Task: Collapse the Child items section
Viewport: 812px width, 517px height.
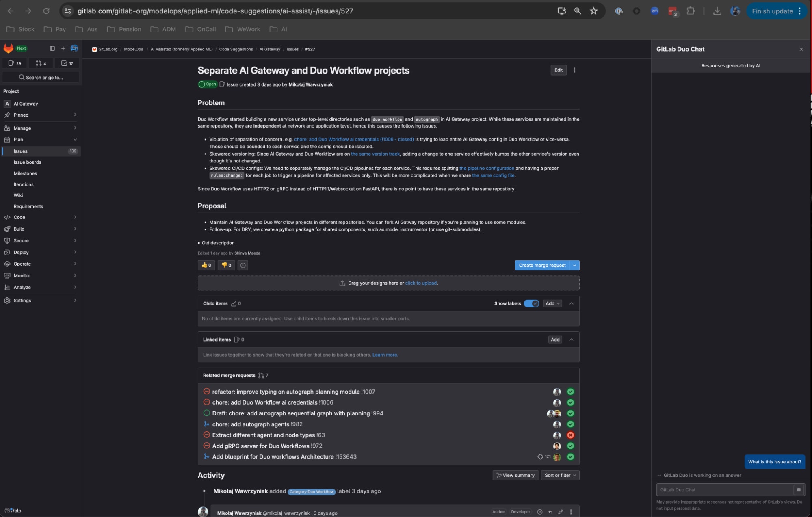Action: 572,303
